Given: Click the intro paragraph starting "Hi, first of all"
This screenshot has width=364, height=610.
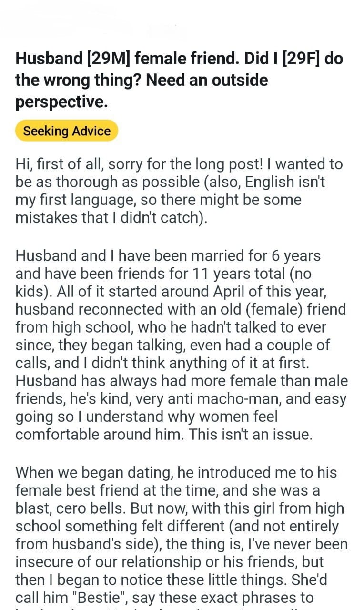Looking at the screenshot, I should (179, 191).
